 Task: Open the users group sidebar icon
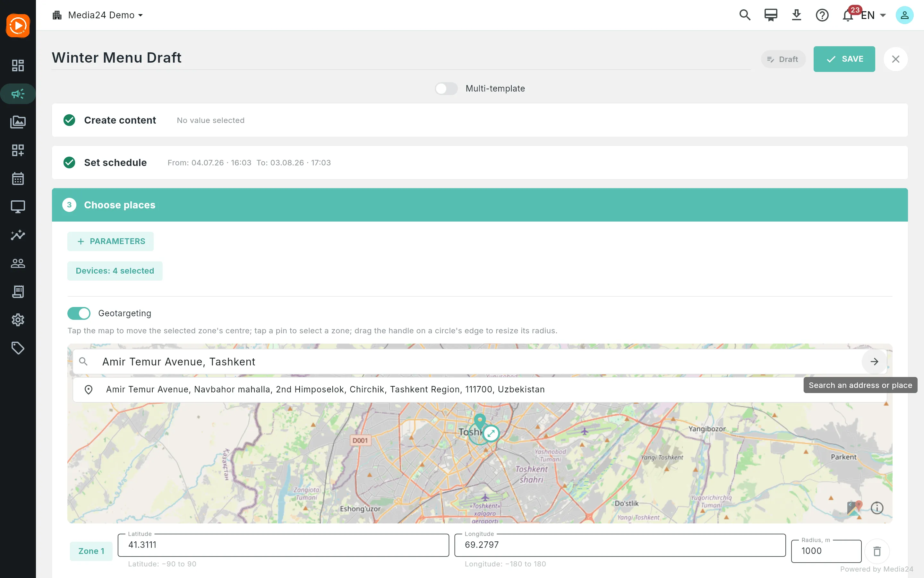pos(18,263)
